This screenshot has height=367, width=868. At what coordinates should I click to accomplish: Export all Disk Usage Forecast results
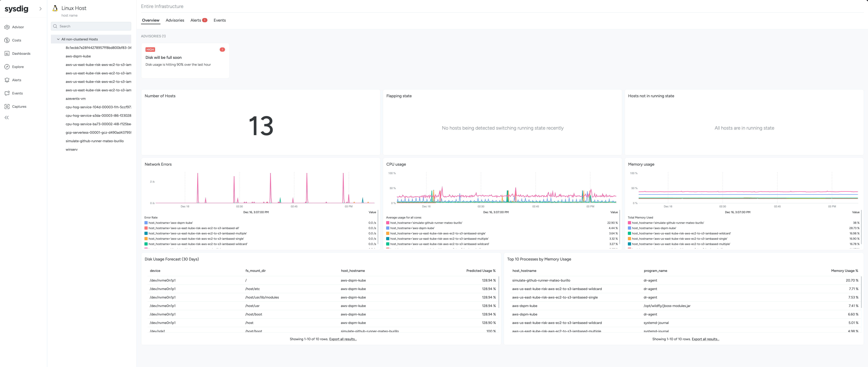pyautogui.click(x=343, y=339)
